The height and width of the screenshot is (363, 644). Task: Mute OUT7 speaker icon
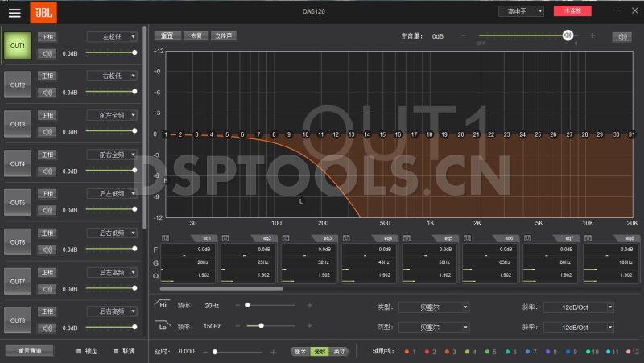coord(47,289)
